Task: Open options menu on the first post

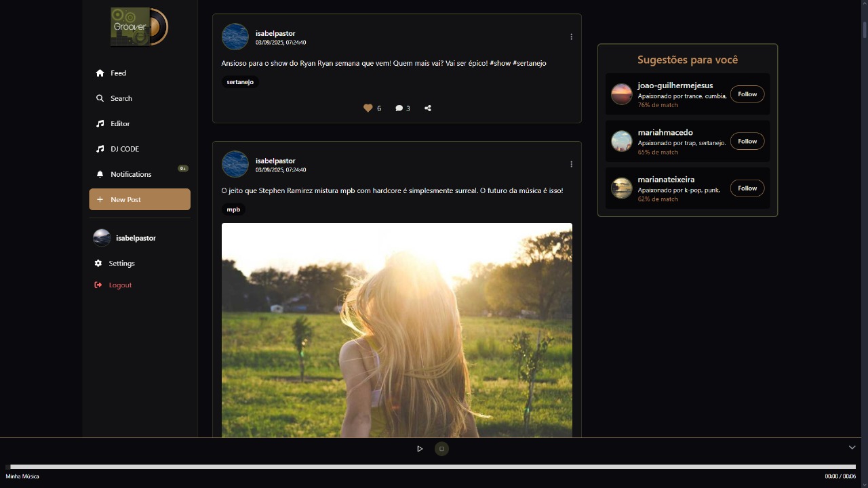Action: pos(571,37)
